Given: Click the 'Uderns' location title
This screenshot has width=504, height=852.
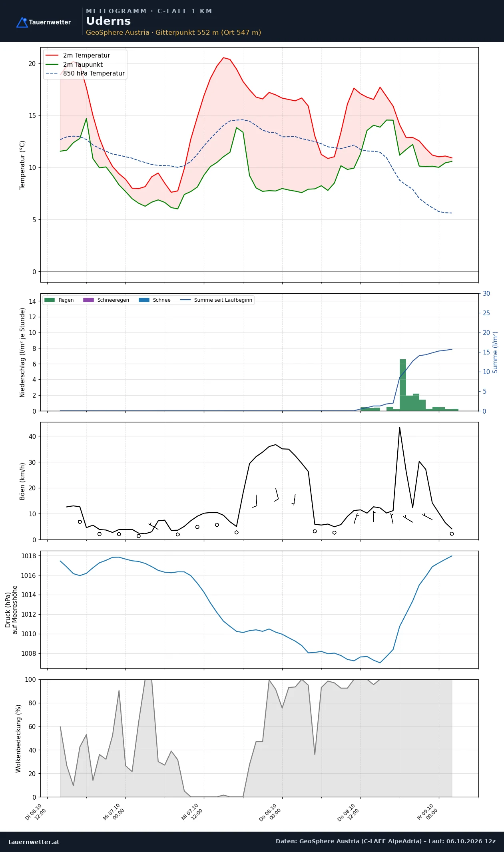Looking at the screenshot, I should click(x=108, y=21).
